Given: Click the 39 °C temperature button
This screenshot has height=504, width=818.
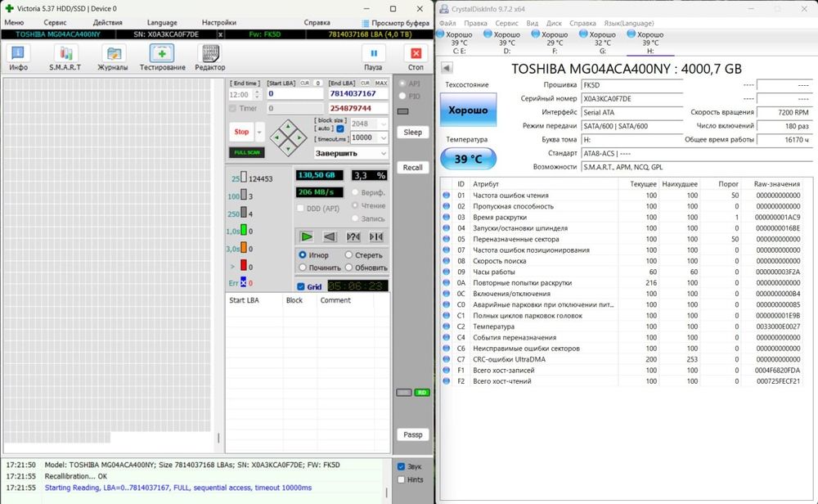Looking at the screenshot, I should (468, 159).
